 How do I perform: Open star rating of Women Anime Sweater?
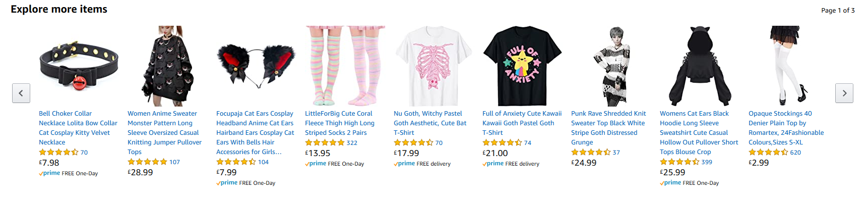[147, 162]
